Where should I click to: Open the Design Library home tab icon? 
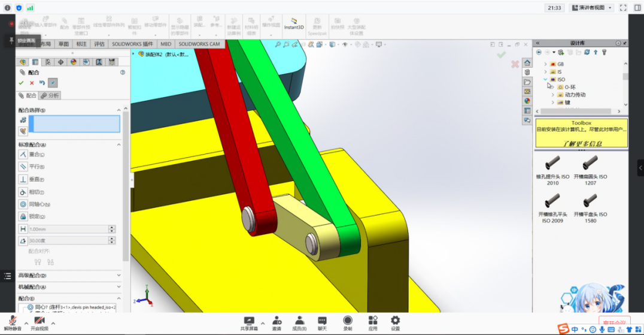point(527,63)
